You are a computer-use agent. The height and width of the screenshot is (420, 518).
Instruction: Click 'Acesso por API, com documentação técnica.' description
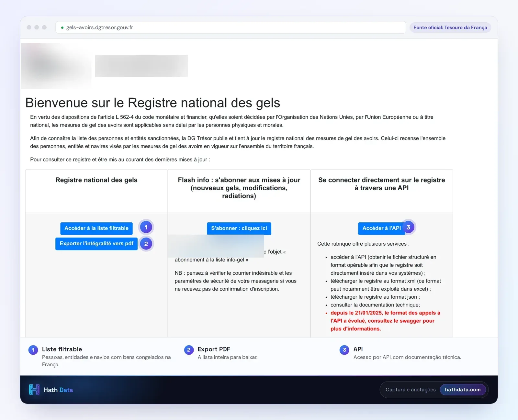click(407, 357)
